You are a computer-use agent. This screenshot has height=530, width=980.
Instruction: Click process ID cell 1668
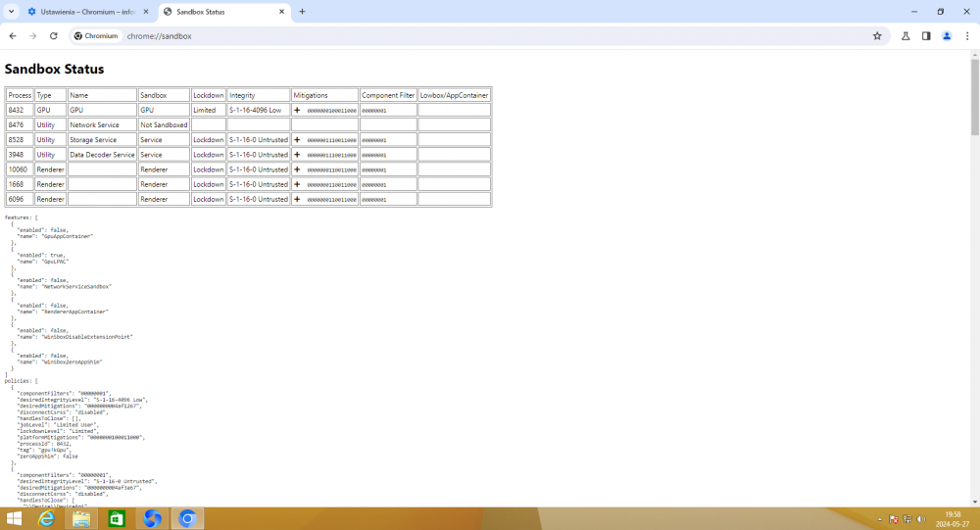click(x=20, y=184)
